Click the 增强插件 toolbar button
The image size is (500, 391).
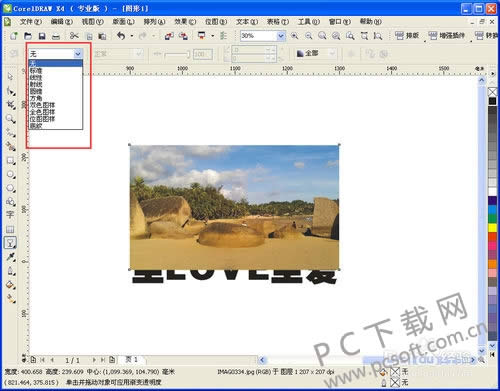tap(446, 35)
